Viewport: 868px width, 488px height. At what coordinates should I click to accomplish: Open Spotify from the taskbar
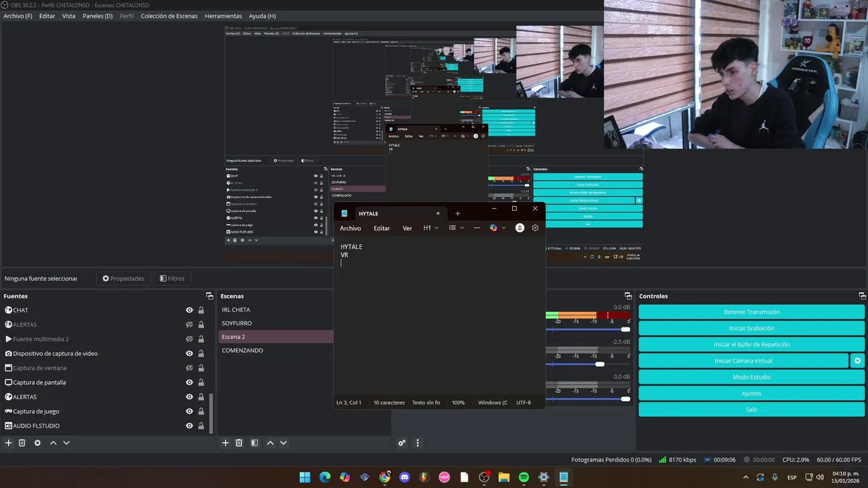pos(524,477)
